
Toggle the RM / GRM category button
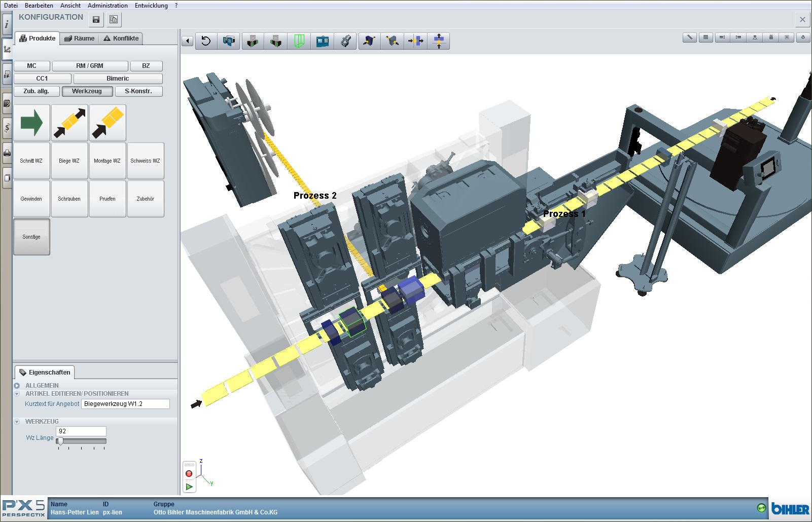90,66
